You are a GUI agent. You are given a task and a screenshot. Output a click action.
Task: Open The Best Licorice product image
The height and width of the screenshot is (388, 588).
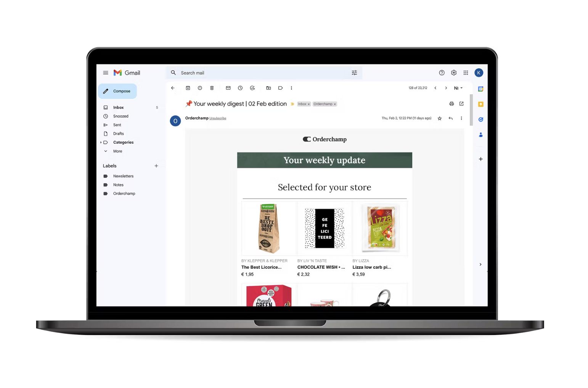(x=269, y=228)
